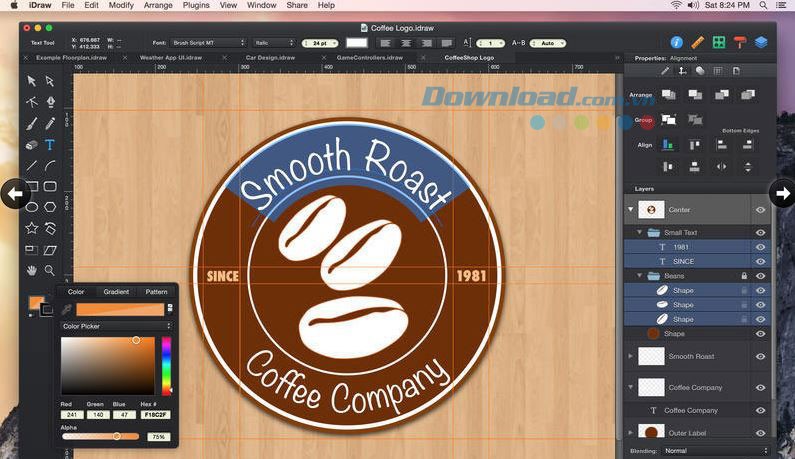Open the Normal blending dropdown
This screenshot has width=795, height=459.
click(715, 450)
